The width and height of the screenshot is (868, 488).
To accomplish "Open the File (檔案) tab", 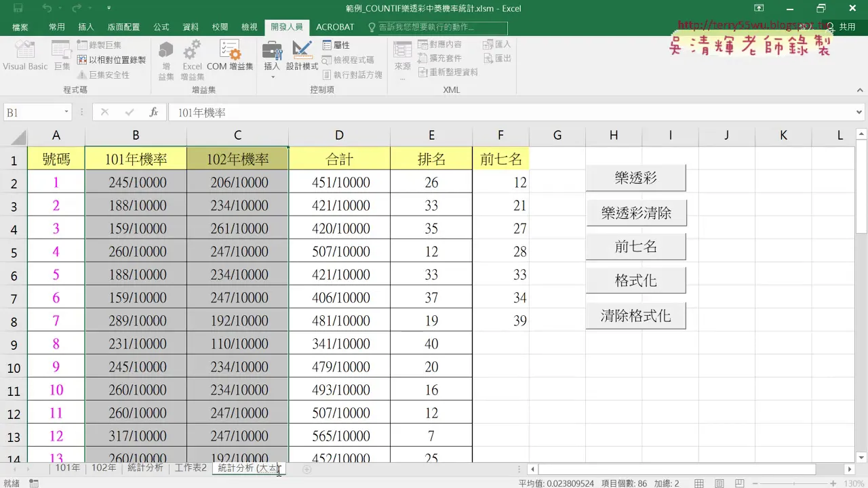I will tap(20, 27).
